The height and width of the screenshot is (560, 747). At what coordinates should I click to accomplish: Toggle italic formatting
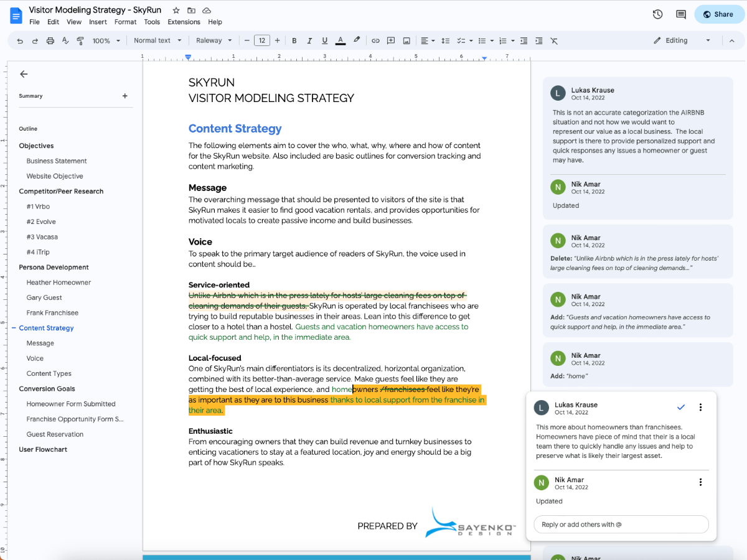pos(310,40)
